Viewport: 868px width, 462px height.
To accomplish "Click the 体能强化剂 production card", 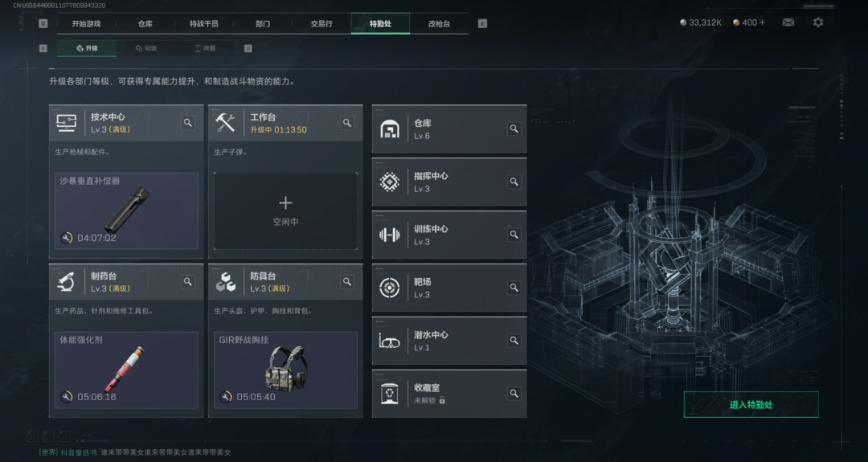I will pos(127,370).
